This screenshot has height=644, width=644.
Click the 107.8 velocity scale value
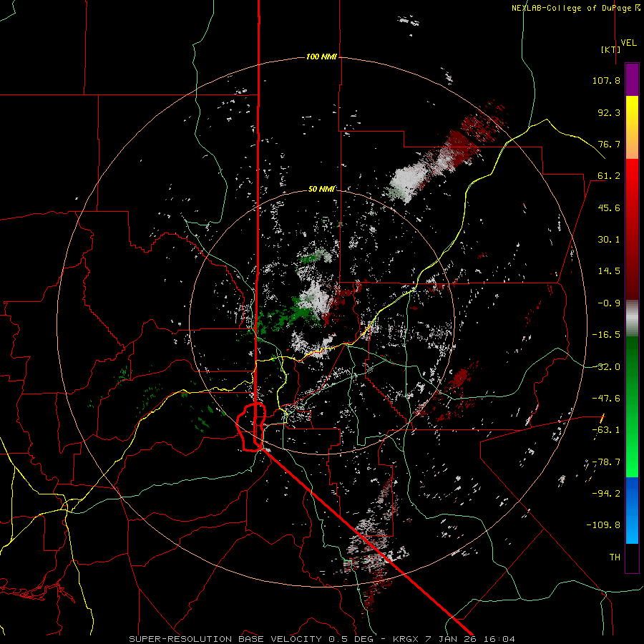point(606,80)
